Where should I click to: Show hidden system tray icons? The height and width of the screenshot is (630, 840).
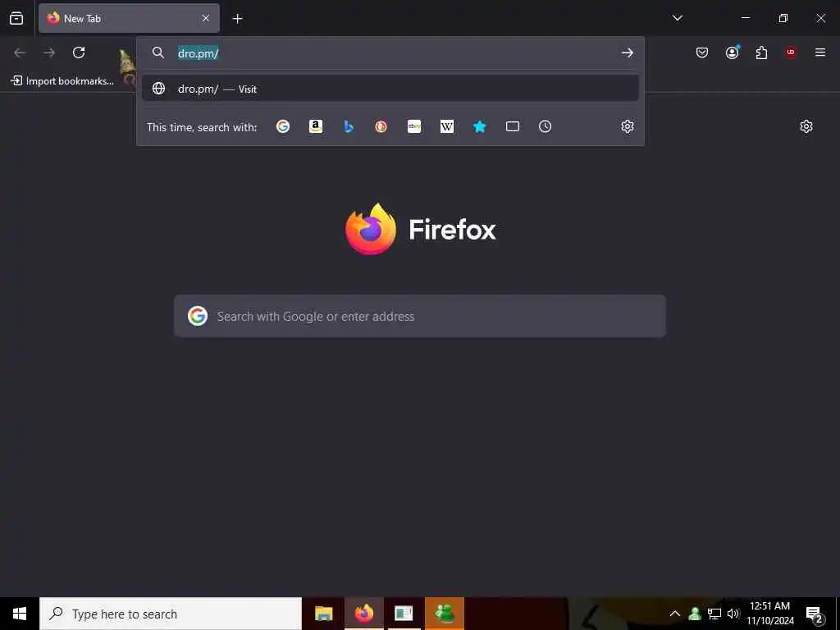click(675, 614)
